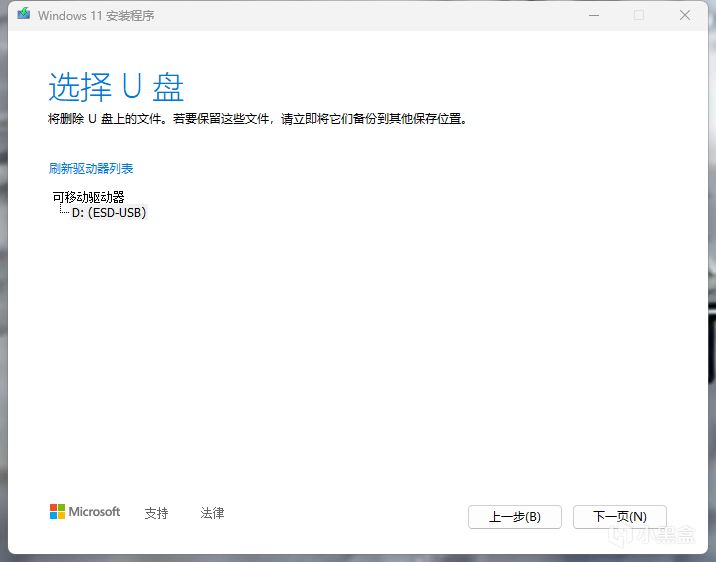Select the D: (ESD-USB) drive
This screenshot has width=716, height=562.
pos(109,213)
